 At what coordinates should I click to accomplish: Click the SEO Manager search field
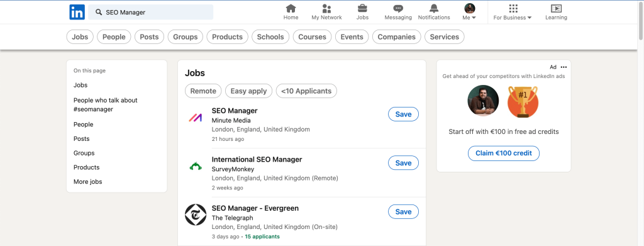point(151,13)
